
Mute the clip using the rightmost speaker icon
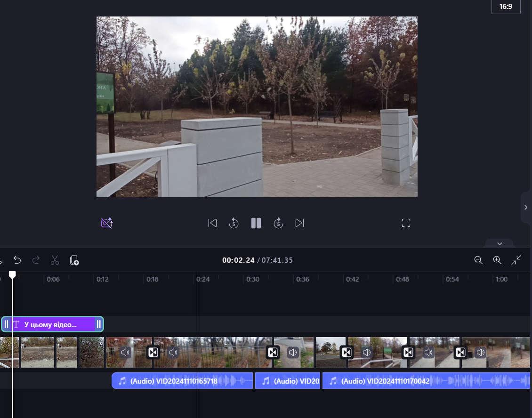[x=481, y=352]
